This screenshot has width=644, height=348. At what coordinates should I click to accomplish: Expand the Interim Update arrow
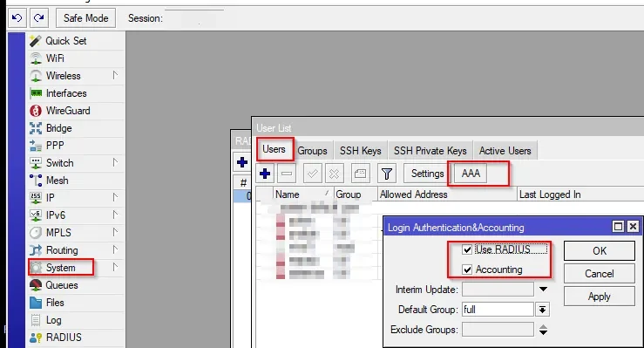(x=543, y=290)
